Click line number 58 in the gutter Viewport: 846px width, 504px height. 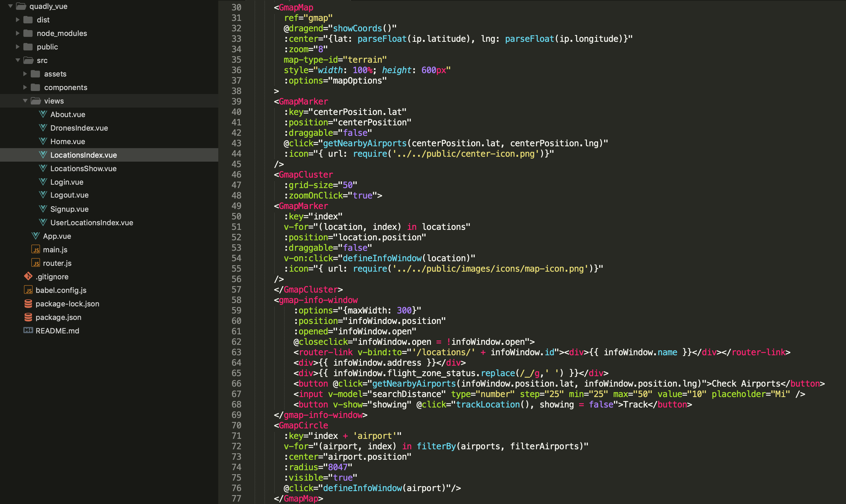236,300
